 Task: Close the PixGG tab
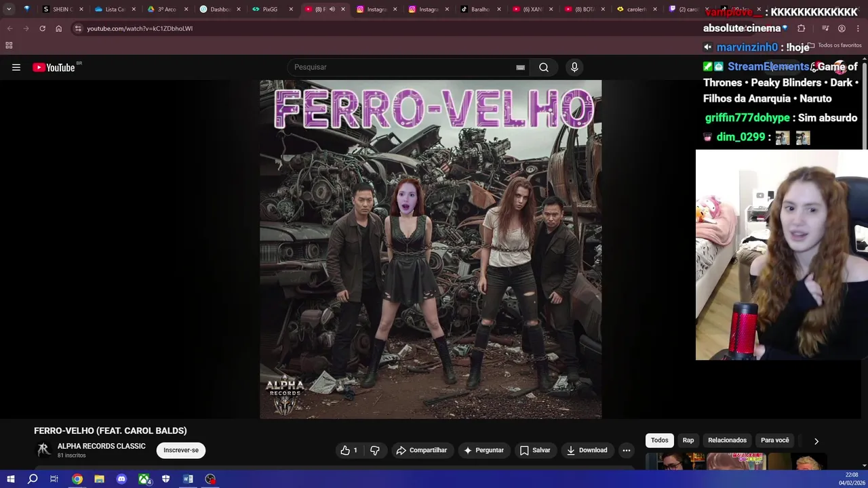click(290, 9)
